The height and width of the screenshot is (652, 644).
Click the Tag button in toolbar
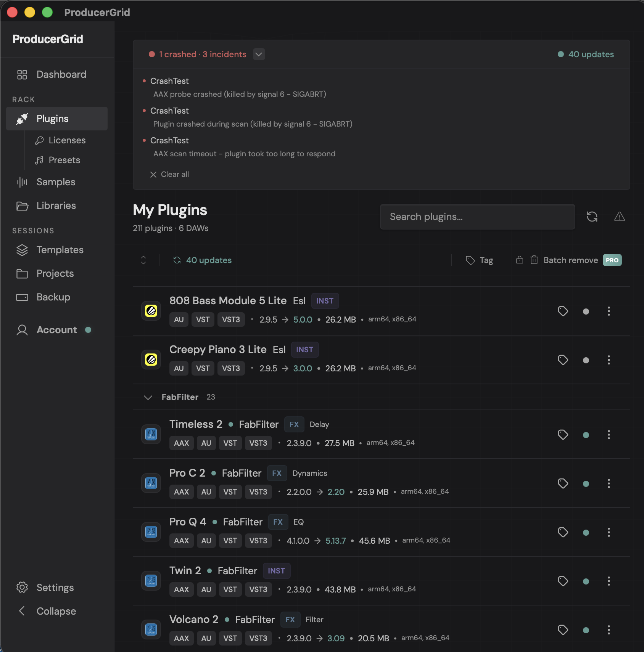click(480, 260)
